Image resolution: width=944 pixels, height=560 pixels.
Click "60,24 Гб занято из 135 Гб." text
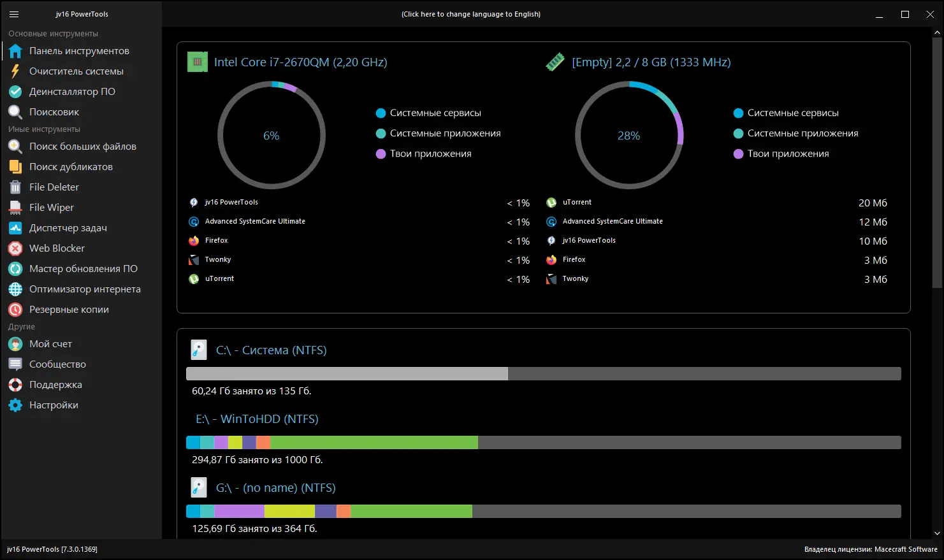(x=252, y=391)
